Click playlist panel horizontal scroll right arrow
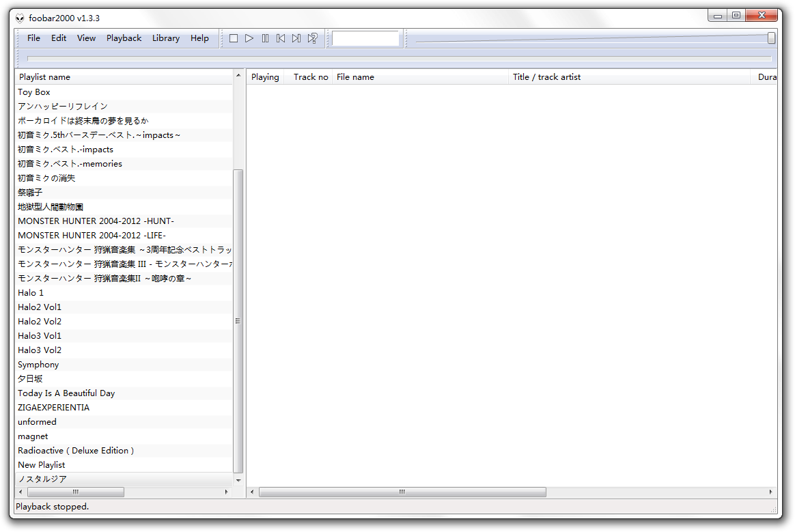The width and height of the screenshot is (795, 532). 226,492
